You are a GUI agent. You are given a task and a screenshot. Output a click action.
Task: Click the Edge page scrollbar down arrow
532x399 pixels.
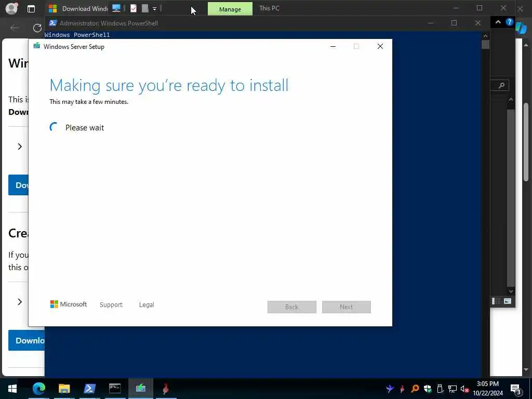[x=526, y=369]
